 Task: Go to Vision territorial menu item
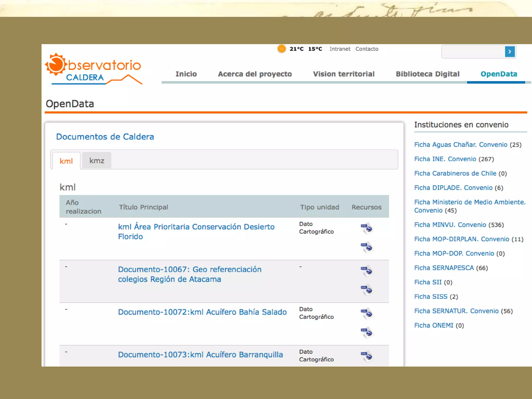[343, 74]
